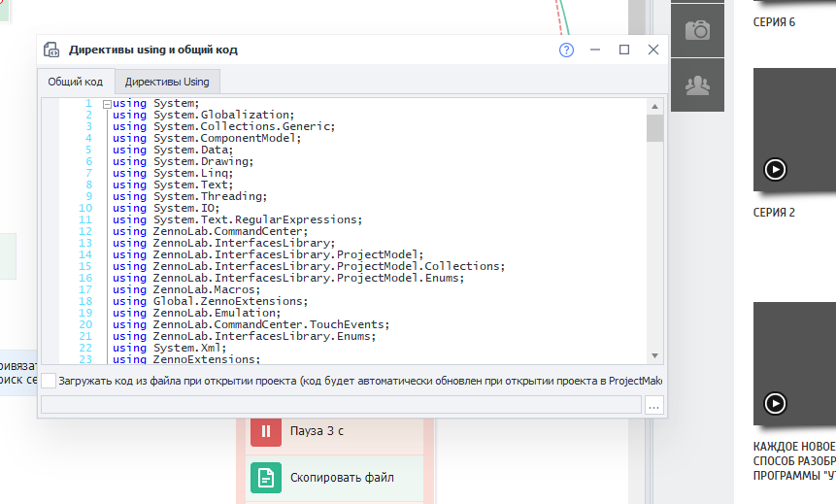Click line 'using ZennoLab.CommandCenter.TouchEvents;'
This screenshot has width=836, height=504.
pyautogui.click(x=251, y=324)
